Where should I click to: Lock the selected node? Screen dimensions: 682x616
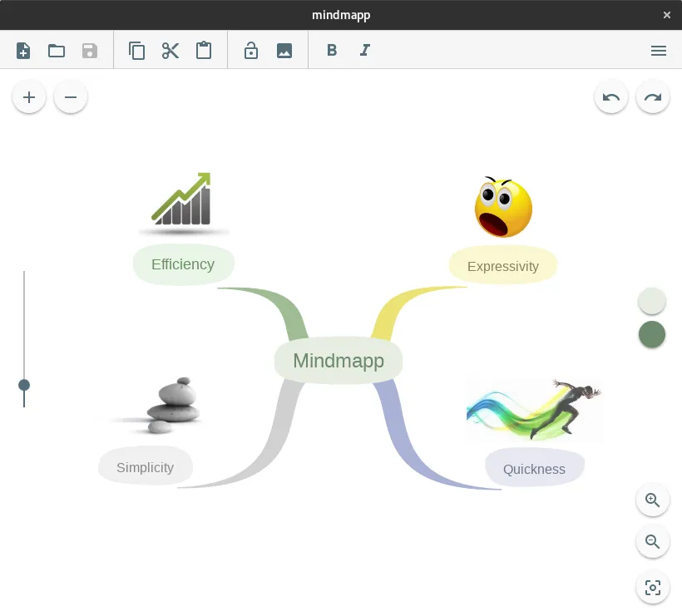(250, 50)
